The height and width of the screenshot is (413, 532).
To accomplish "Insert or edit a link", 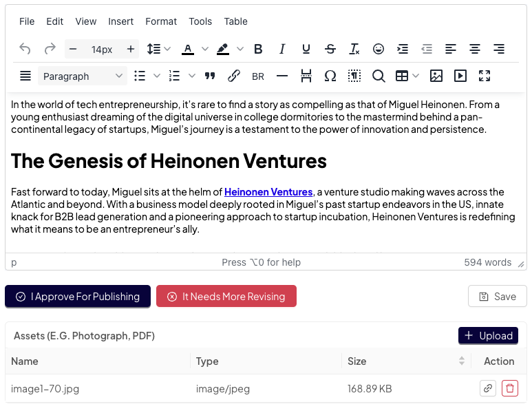I will [x=234, y=76].
